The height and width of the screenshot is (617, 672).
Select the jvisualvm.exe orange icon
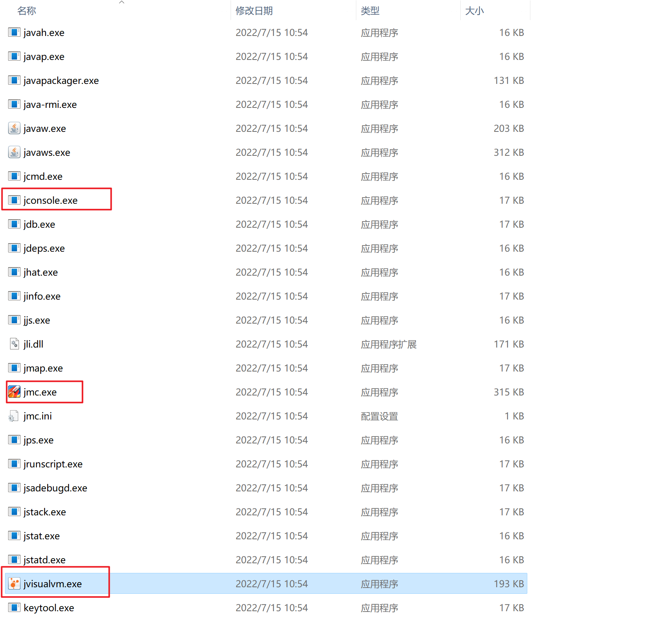coord(14,584)
